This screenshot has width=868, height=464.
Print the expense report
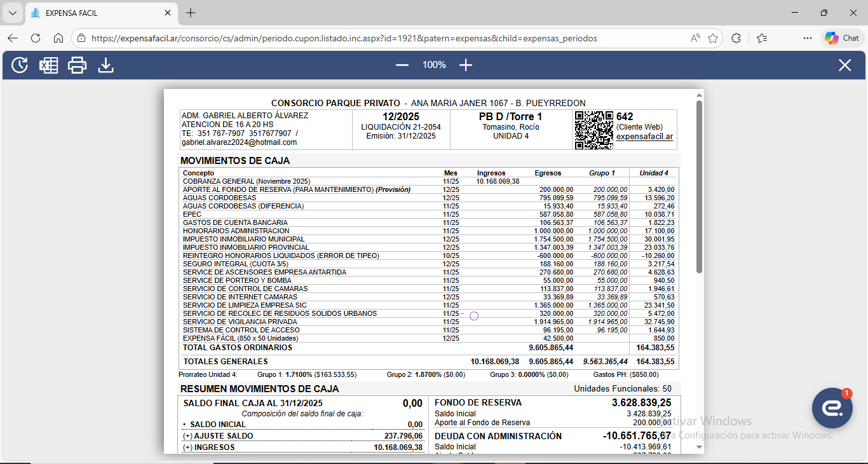[77, 65]
